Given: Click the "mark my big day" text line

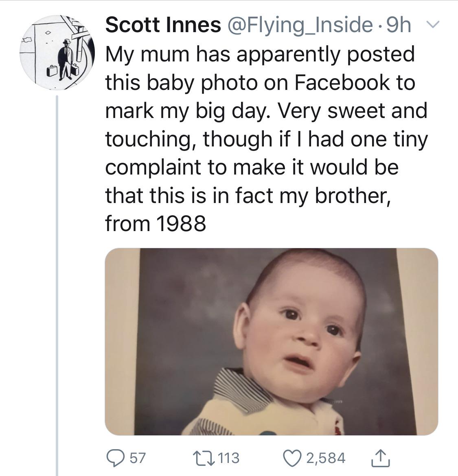Looking at the screenshot, I should tap(266, 111).
